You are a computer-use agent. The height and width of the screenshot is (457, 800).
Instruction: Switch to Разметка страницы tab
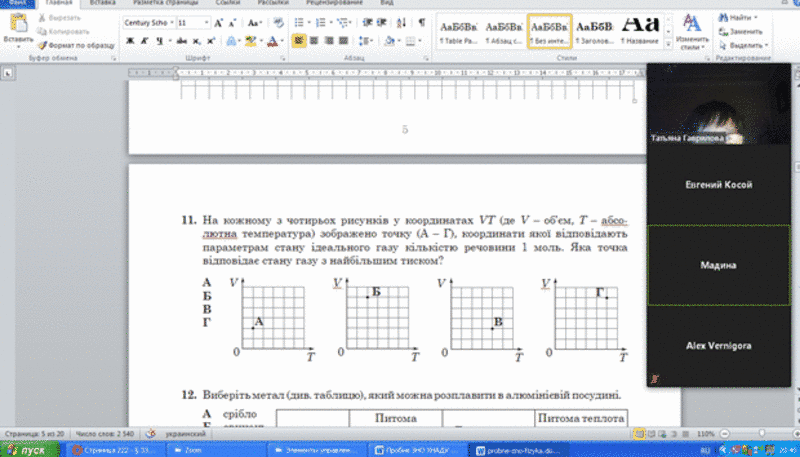(x=165, y=3)
